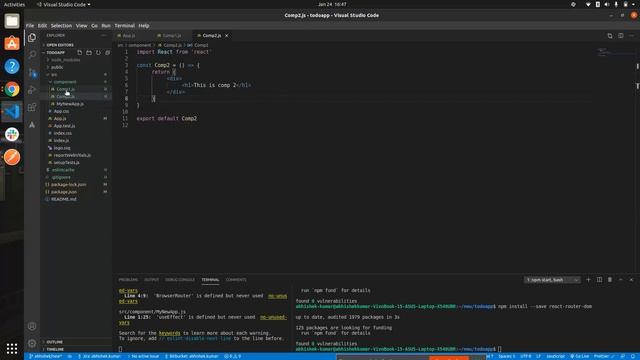Open the Selection menu
The height and width of the screenshot is (360, 640).
pyautogui.click(x=61, y=26)
